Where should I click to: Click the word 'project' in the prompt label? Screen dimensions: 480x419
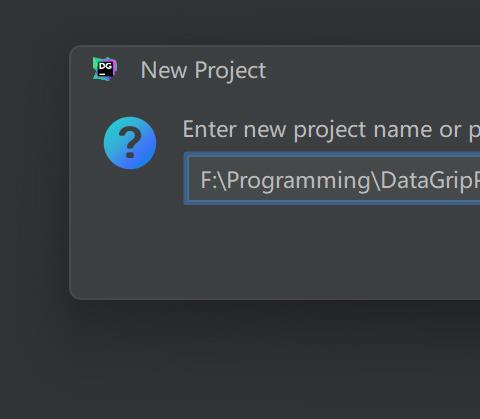(330, 131)
